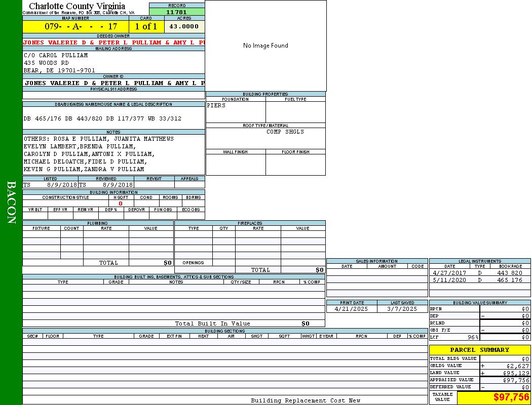Click the PIERS foundation field
The image size is (532, 405).
pos(235,111)
